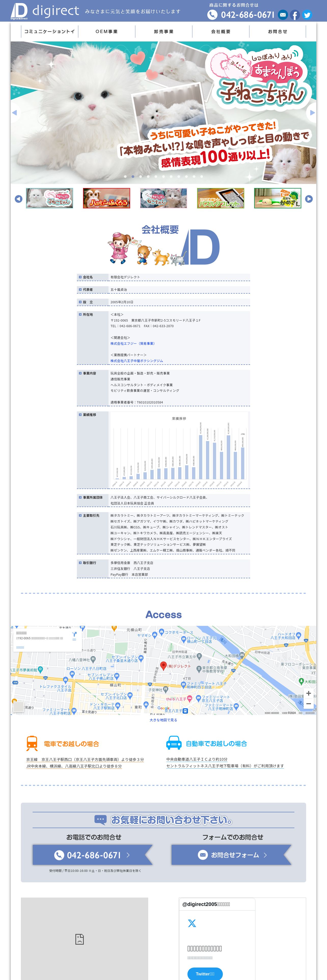Click the 042-686-0671 phone contact button

click(x=92, y=855)
